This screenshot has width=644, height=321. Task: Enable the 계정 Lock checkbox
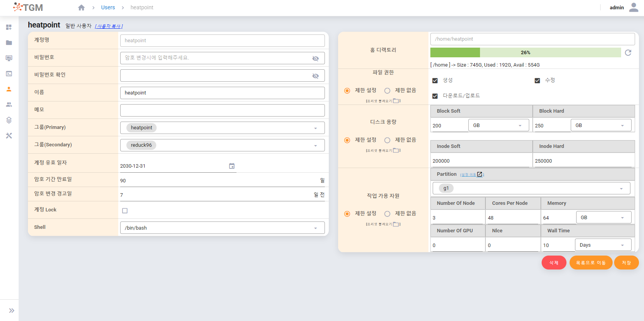pyautogui.click(x=125, y=211)
